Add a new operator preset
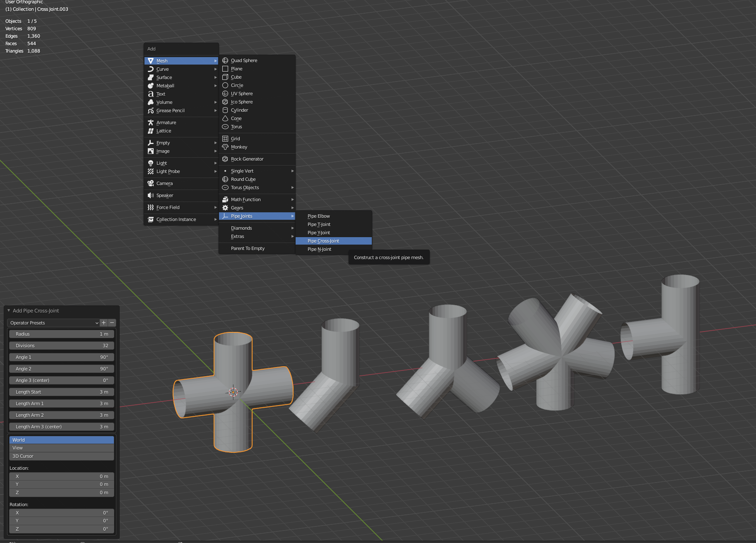Screen dimensions: 756x543 coord(104,323)
